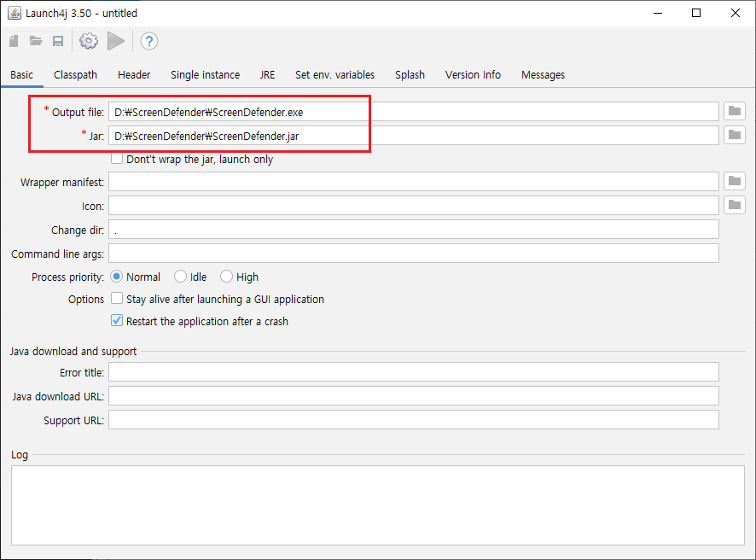The image size is (756, 560).
Task: Toggle Stay alive after launching GUI application
Action: click(117, 299)
